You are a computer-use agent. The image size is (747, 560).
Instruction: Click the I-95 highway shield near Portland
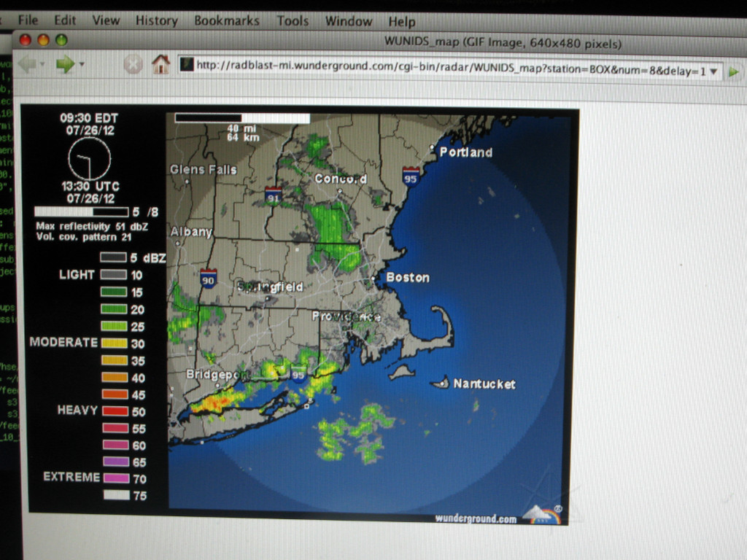point(411,176)
